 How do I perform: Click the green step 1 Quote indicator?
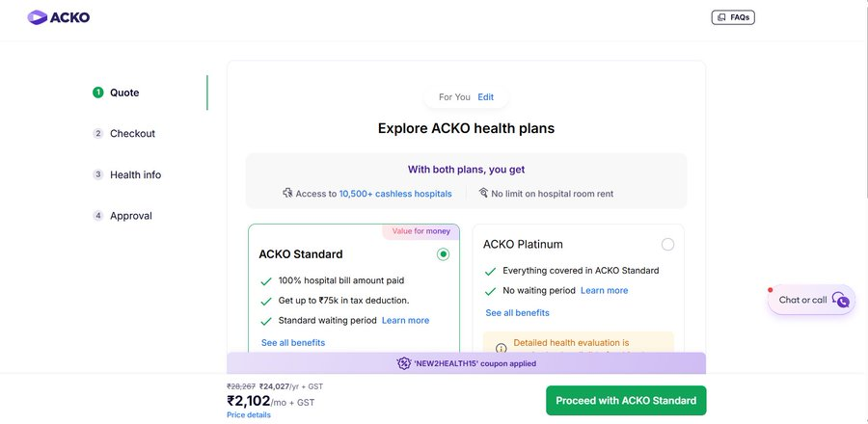point(98,93)
